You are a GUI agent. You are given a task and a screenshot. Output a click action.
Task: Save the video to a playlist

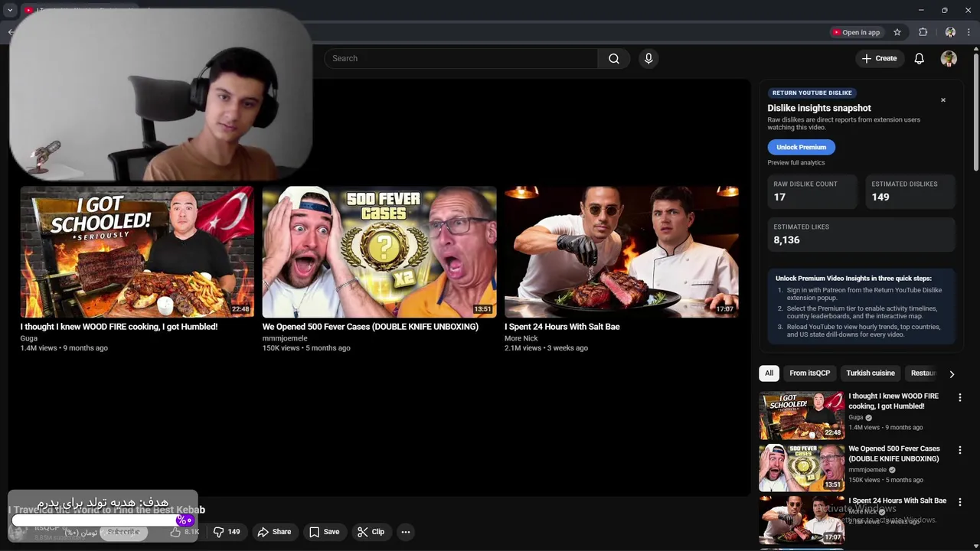(324, 532)
